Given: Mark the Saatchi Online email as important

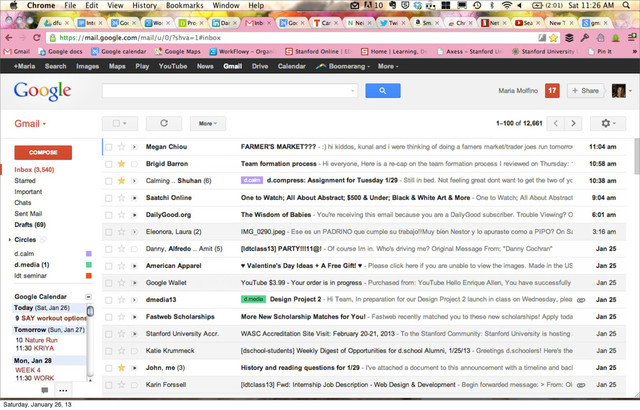Looking at the screenshot, I should pyautogui.click(x=133, y=198).
